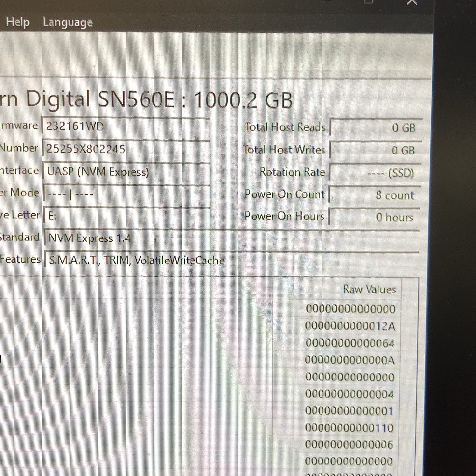The image size is (476, 476).
Task: Click the Standard field NVM Express 1.4
Action: point(232,238)
